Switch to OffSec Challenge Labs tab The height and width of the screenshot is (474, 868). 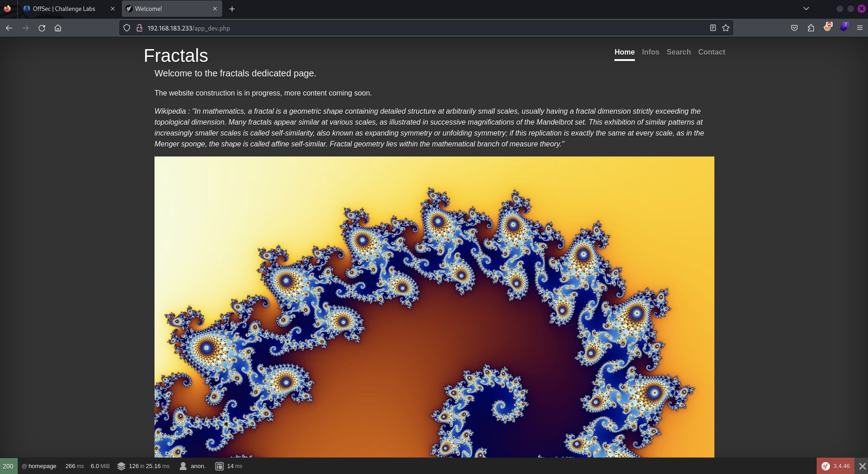[x=64, y=9]
